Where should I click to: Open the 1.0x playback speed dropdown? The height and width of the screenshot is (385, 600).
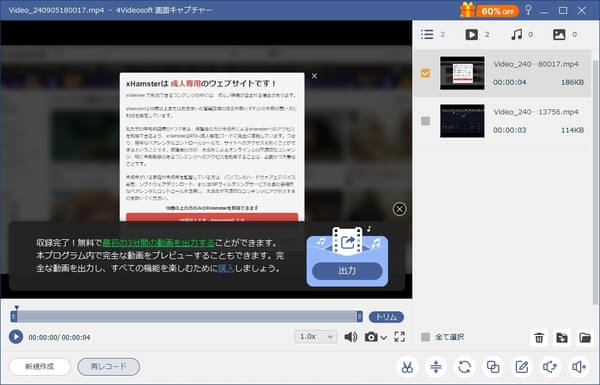pyautogui.click(x=316, y=337)
